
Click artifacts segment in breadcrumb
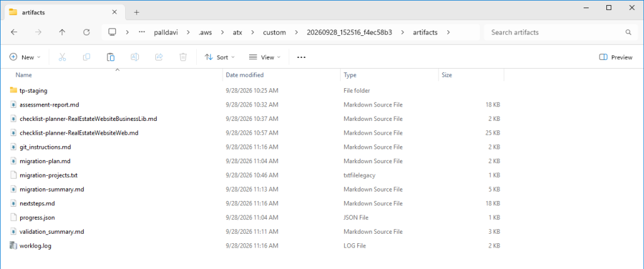click(425, 32)
